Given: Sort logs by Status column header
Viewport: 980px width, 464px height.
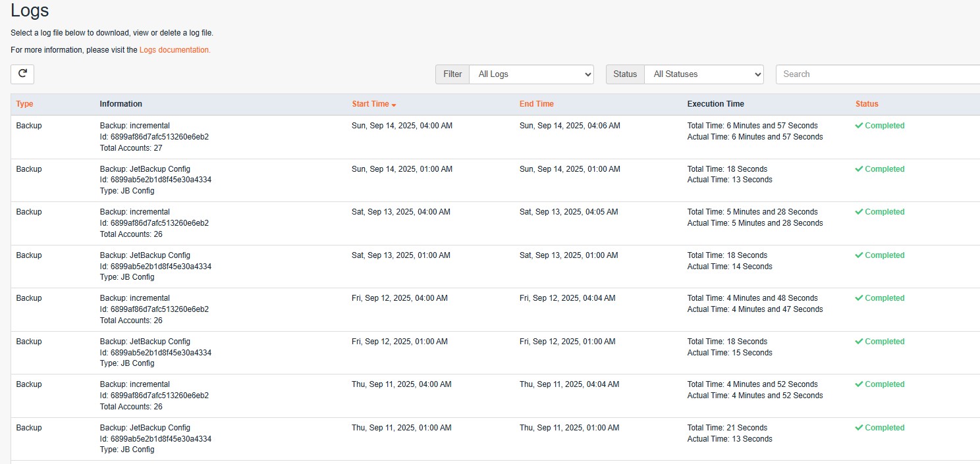Looking at the screenshot, I should coord(867,104).
